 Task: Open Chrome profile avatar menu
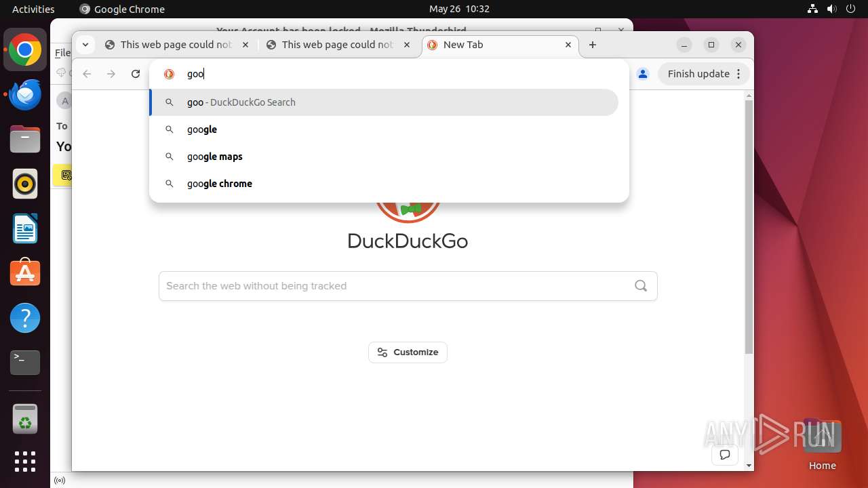643,74
